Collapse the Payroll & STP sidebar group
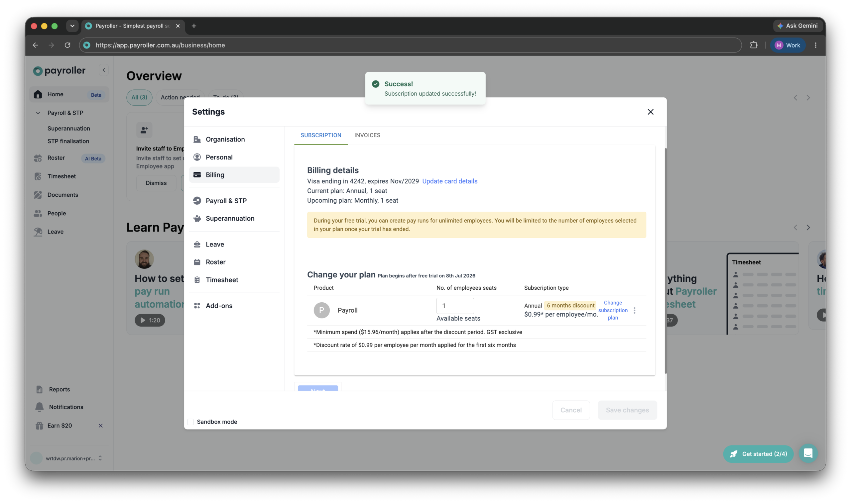Screen dimensions: 851x504 [x=38, y=112]
